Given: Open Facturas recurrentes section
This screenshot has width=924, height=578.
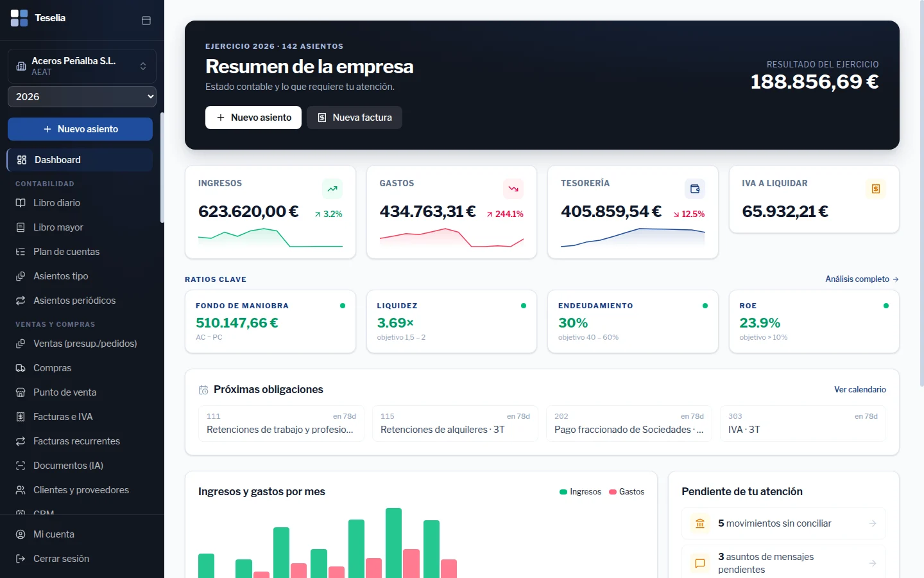Looking at the screenshot, I should (80, 441).
